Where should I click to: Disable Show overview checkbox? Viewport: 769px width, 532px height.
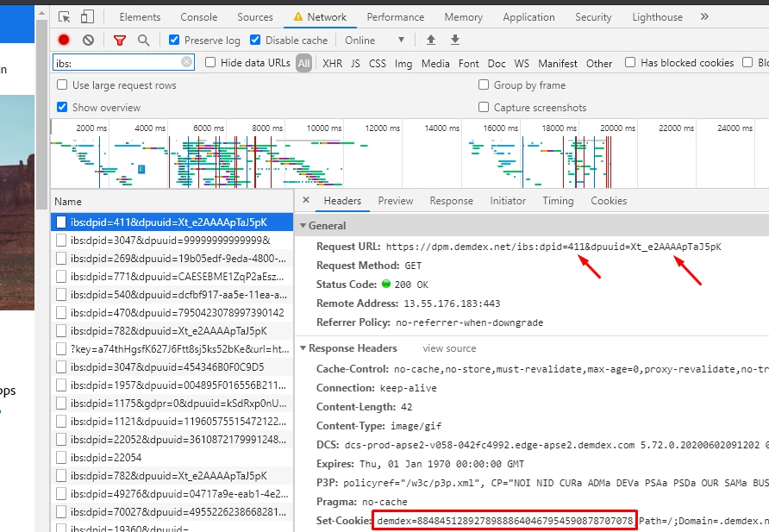pos(62,107)
